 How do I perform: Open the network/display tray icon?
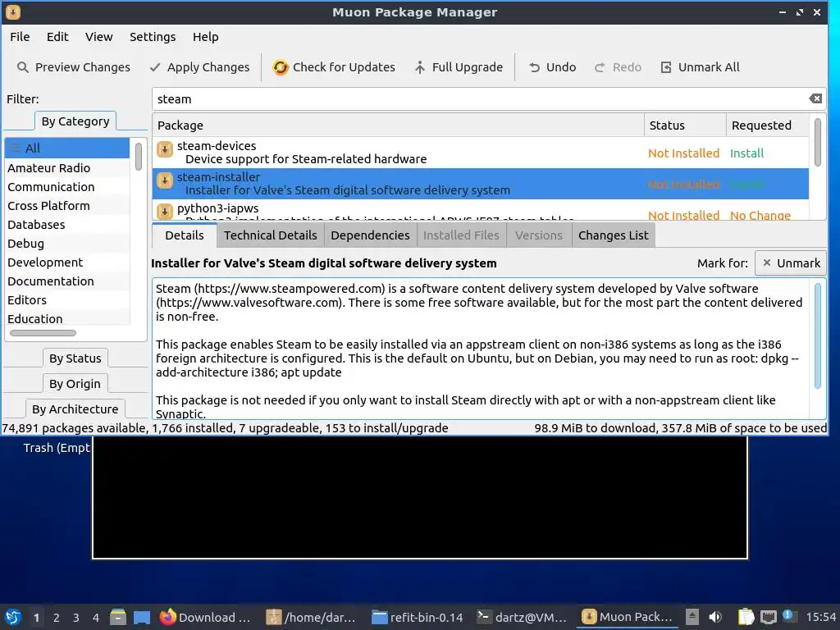(768, 617)
